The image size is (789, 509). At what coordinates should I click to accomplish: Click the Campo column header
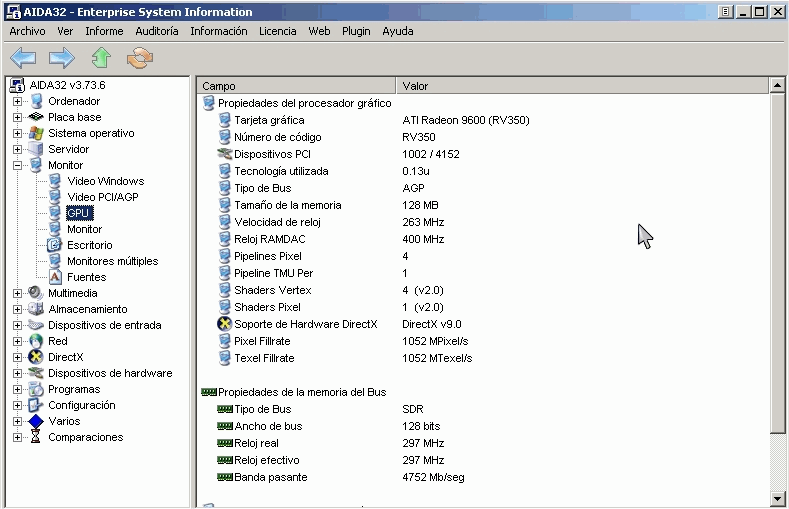tap(296, 86)
